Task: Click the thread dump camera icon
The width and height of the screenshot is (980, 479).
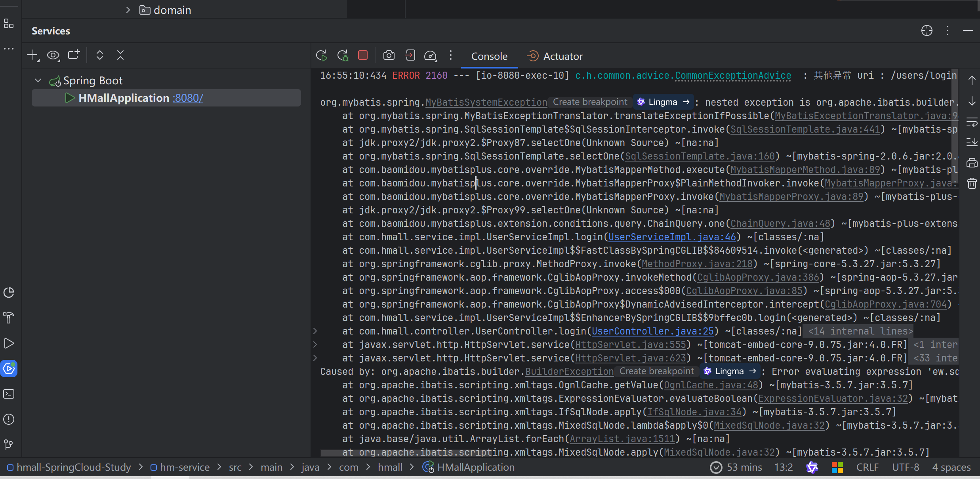Action: coord(389,55)
